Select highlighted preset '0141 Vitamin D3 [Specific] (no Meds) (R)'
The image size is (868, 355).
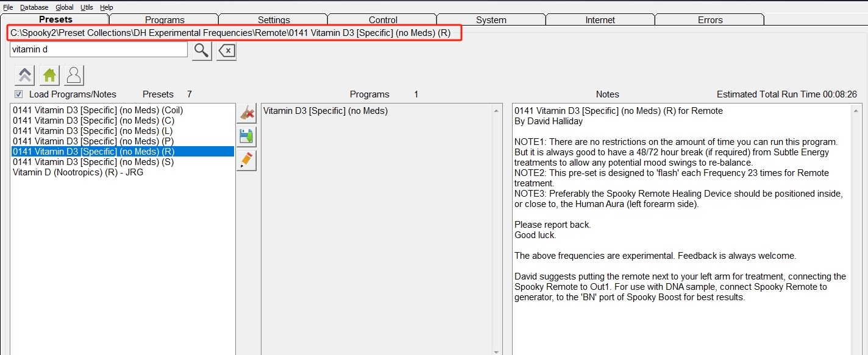[x=123, y=152]
